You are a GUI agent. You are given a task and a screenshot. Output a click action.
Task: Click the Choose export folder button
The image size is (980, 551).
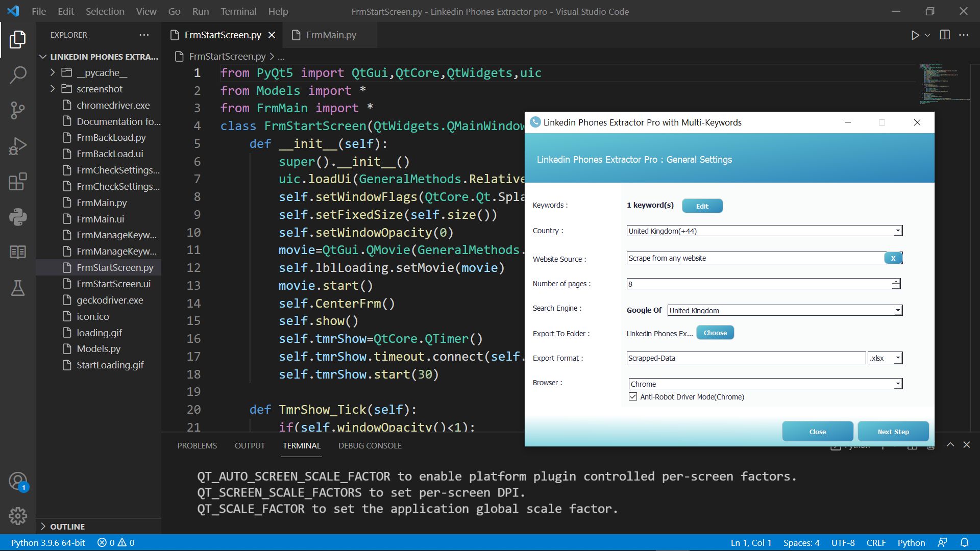coord(715,333)
